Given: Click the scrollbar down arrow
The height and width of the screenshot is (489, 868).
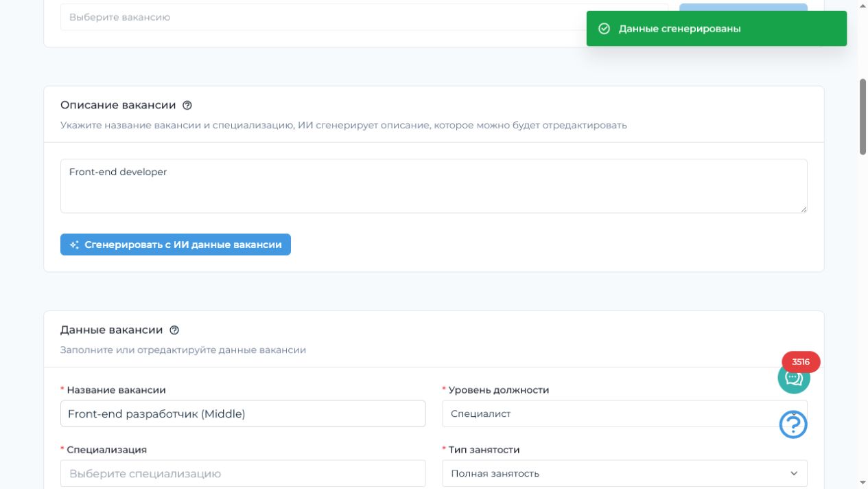Looking at the screenshot, I should click(x=863, y=483).
